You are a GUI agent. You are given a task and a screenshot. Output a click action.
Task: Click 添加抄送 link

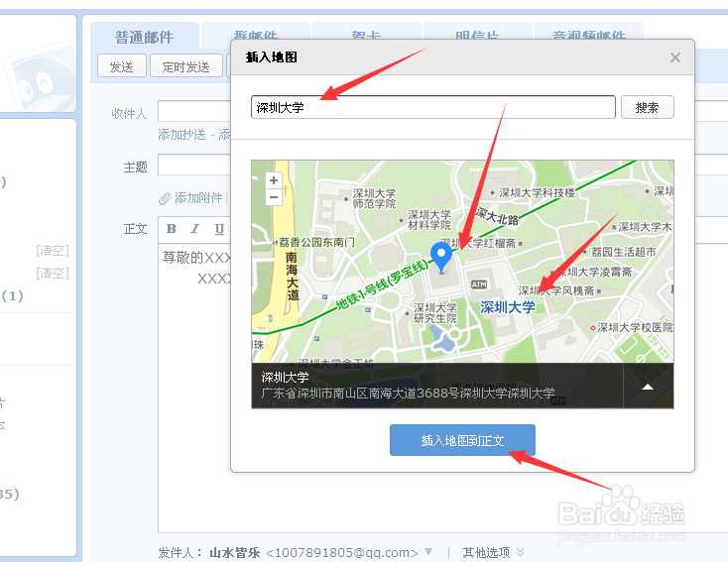tap(182, 135)
